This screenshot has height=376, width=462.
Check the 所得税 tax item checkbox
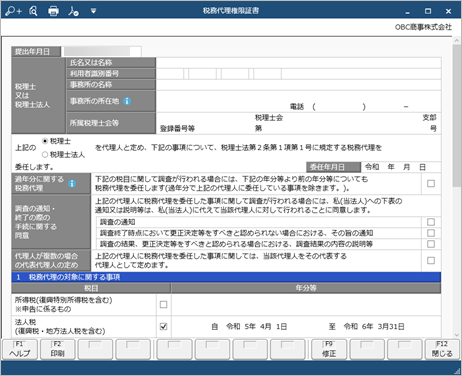[163, 304]
